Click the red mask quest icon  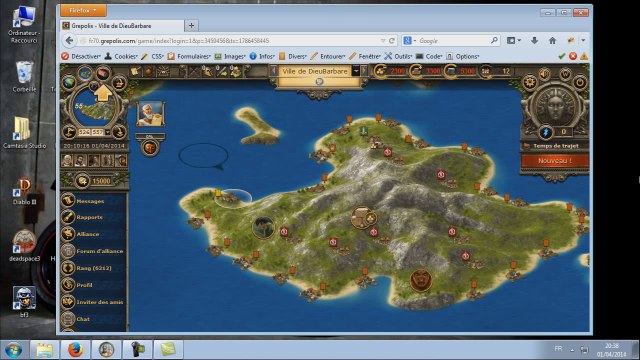coord(150,147)
